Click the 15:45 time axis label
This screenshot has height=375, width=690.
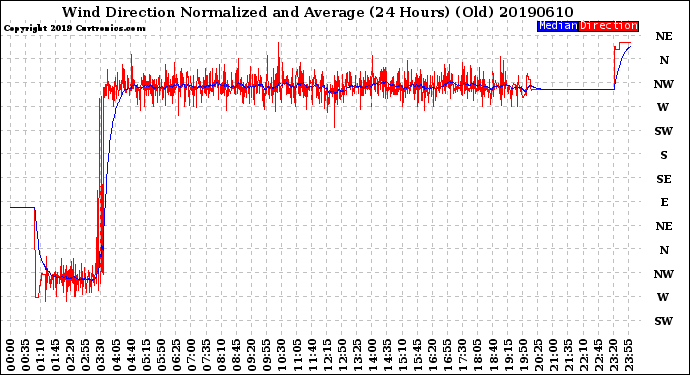coord(418,355)
